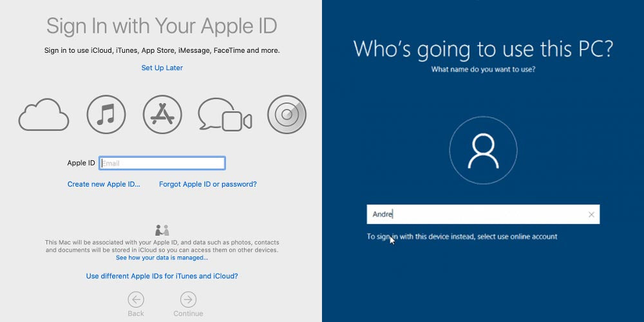Screen dimensions: 644x322
Task: Click the iMessage and FaceTime icon
Action: coord(225,115)
